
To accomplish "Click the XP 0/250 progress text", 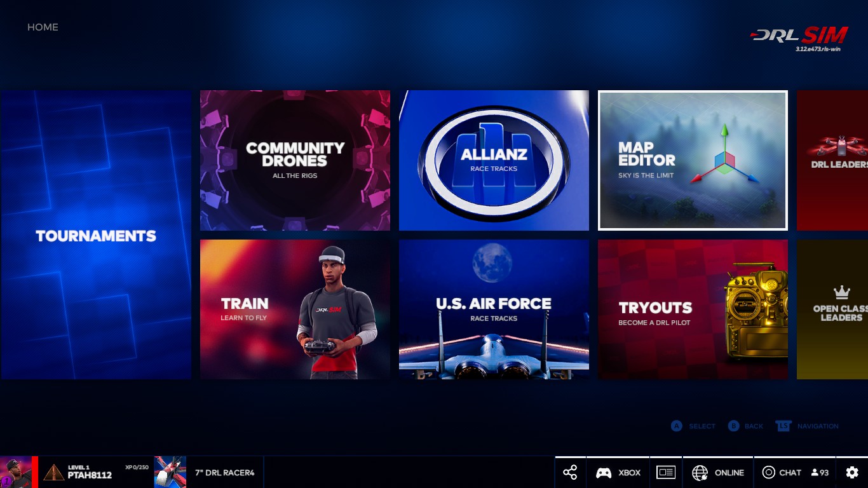I will click(137, 467).
